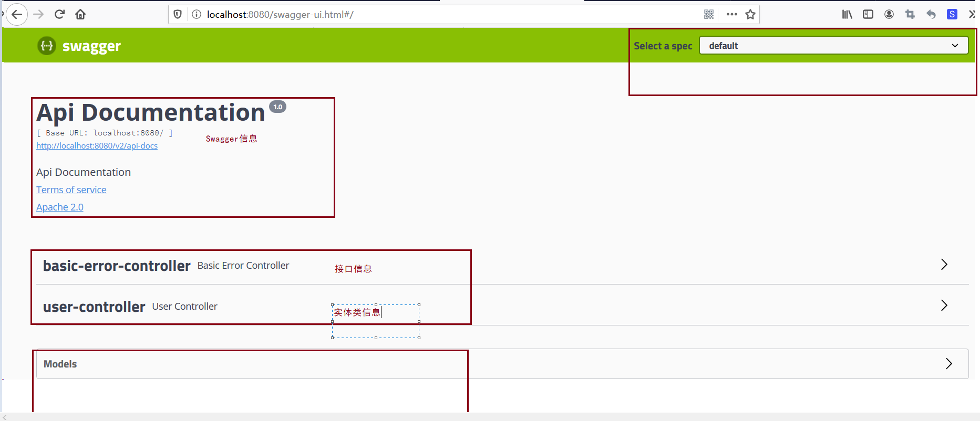Open the Firefox account avatar icon
980x421 pixels.
pyautogui.click(x=889, y=14)
